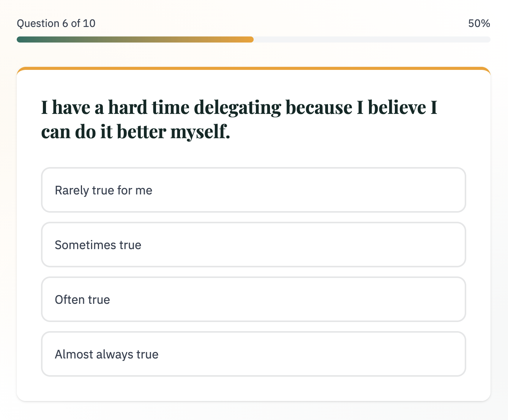Click the third answer choice card
The width and height of the screenshot is (508, 420).
pyautogui.click(x=254, y=299)
